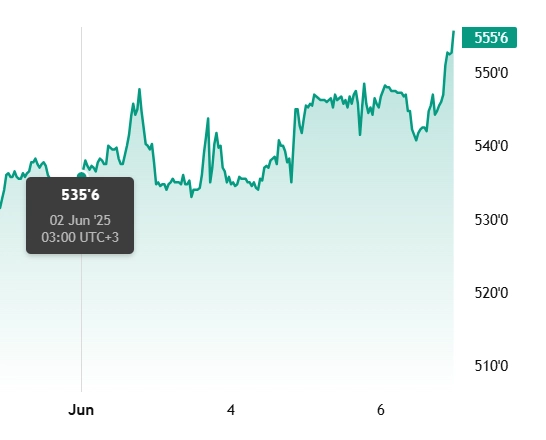The height and width of the screenshot is (440, 546).
Task: Click the highlighted green data point dot
Action: (x=81, y=175)
